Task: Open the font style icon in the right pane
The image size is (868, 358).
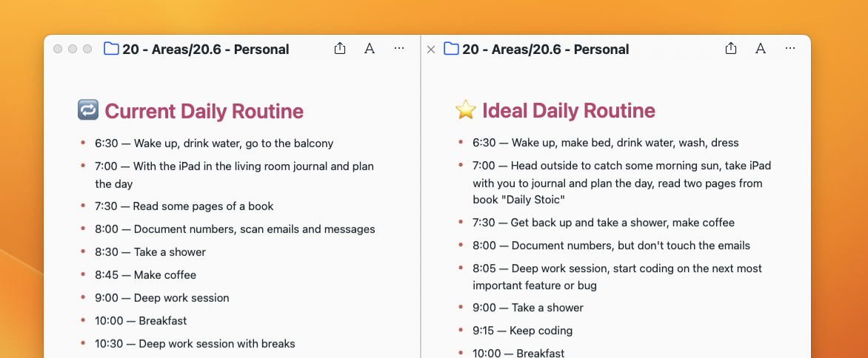Action: (761, 49)
